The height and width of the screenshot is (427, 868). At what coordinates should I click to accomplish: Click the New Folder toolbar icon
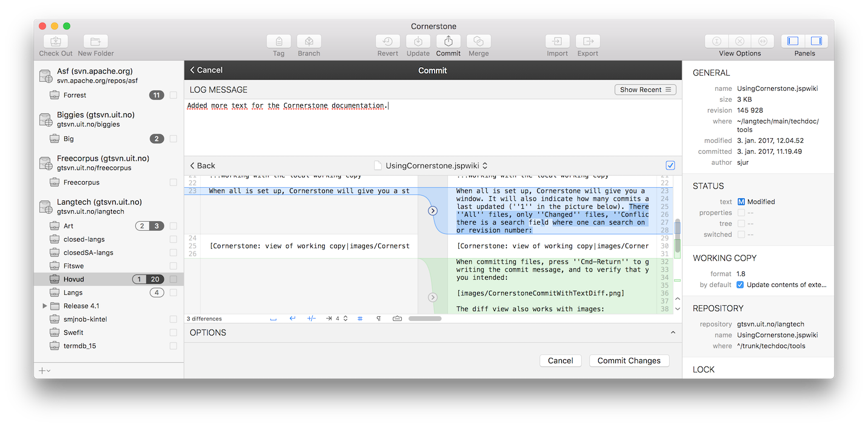(96, 41)
